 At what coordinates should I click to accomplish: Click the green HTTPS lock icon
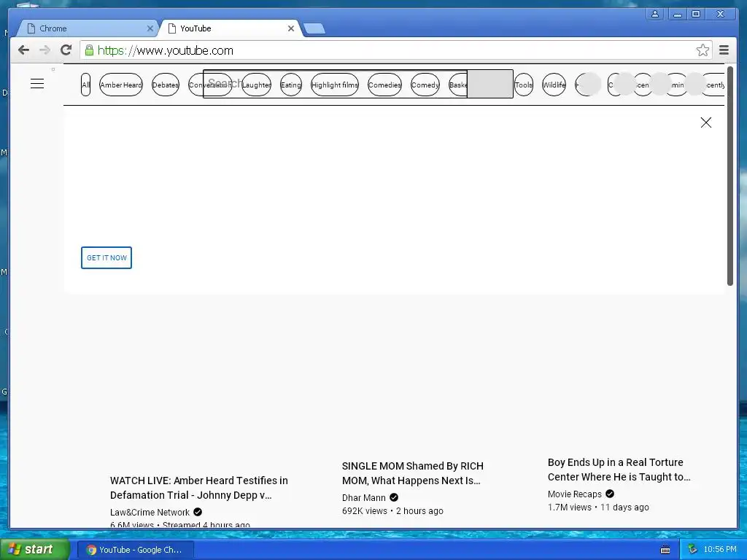coord(89,50)
